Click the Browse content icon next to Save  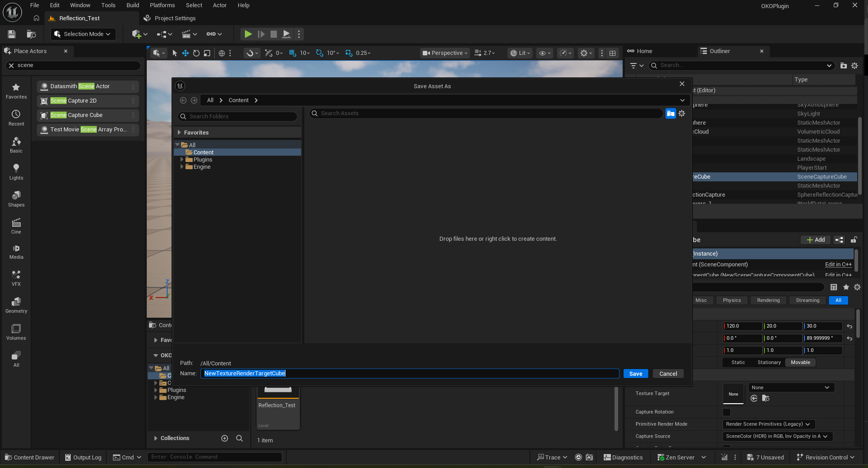click(32, 34)
